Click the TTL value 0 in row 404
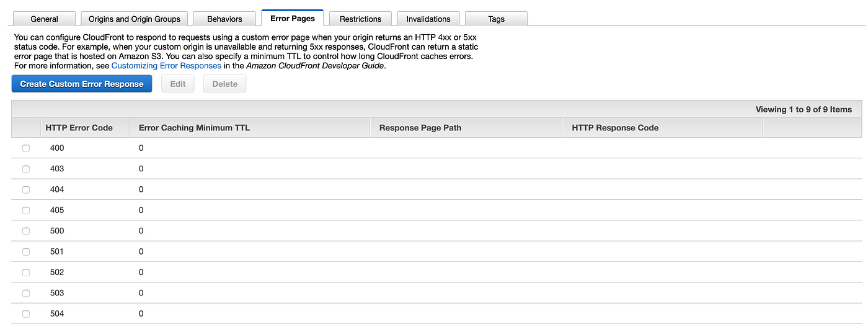868x334 pixels. [141, 189]
